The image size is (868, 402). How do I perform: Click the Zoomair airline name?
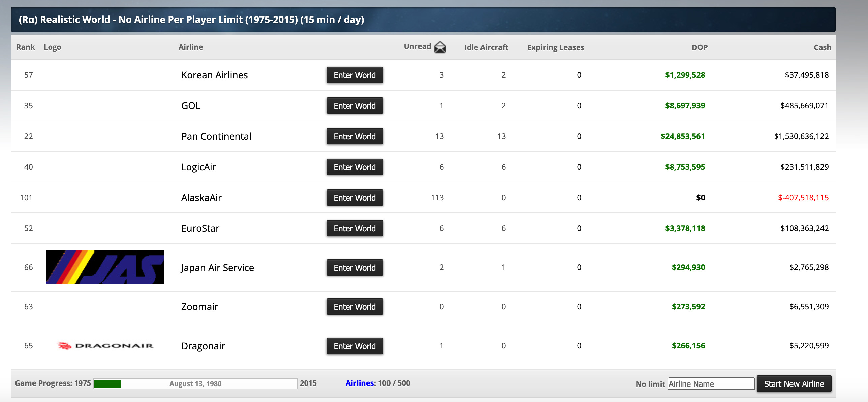pyautogui.click(x=200, y=307)
